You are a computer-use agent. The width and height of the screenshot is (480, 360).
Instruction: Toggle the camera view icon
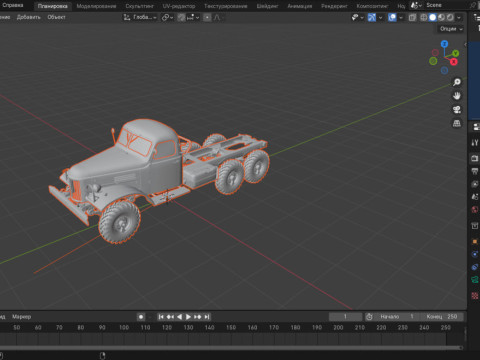[x=457, y=110]
